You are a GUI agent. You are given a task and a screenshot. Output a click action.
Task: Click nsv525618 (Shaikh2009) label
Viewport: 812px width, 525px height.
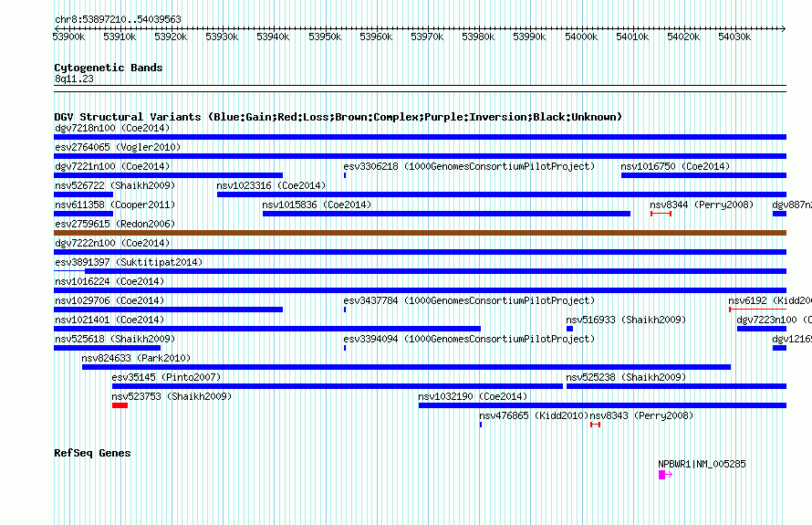(115, 339)
